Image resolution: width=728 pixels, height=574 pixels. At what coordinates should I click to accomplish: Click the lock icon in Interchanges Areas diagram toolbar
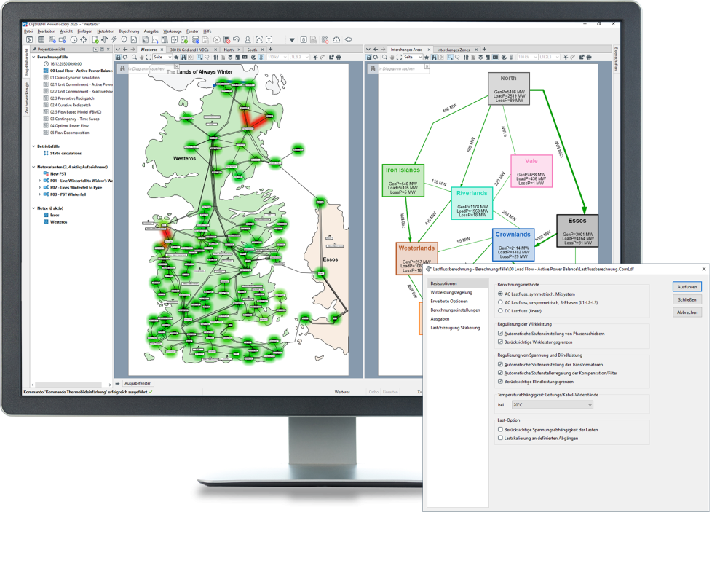(x=368, y=57)
